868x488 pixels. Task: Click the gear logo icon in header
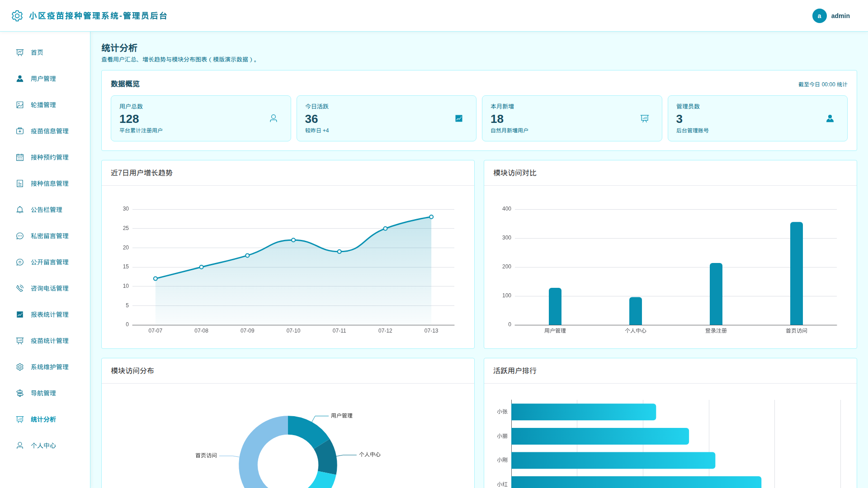pos(17,16)
